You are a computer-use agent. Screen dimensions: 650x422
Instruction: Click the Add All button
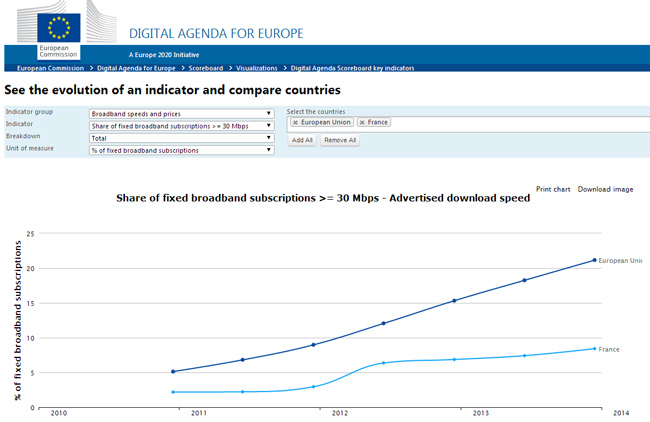click(x=302, y=141)
